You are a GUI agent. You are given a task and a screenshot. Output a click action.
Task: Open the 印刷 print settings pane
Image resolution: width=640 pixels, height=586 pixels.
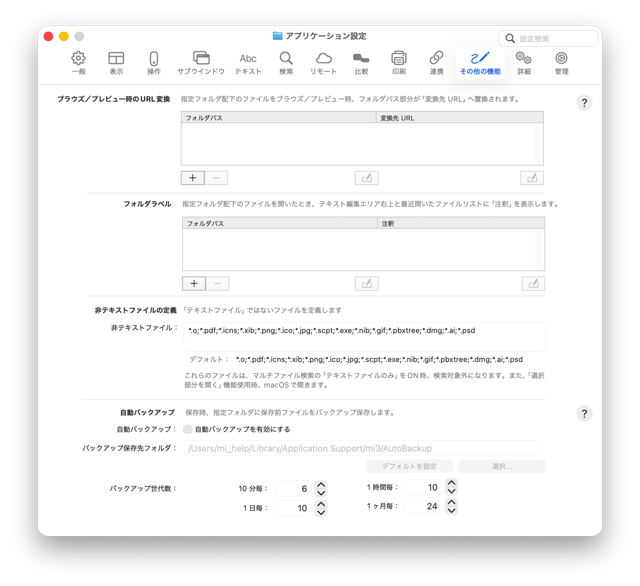[399, 63]
